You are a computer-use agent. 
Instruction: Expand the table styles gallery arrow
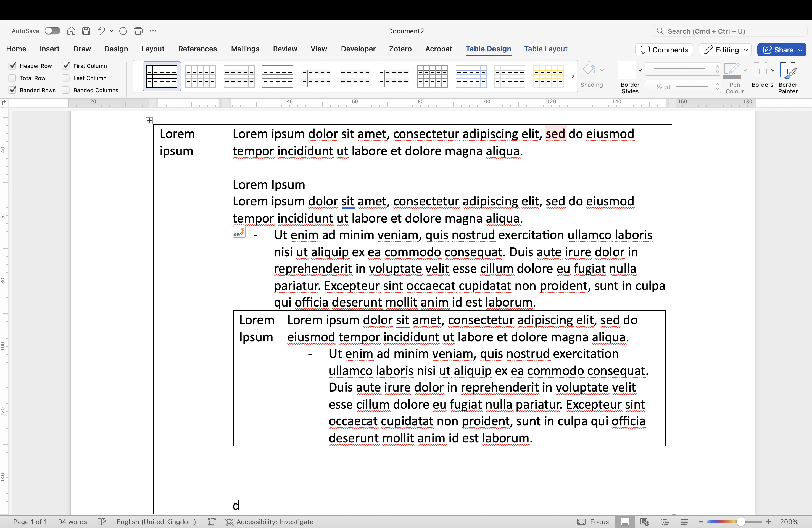point(573,76)
